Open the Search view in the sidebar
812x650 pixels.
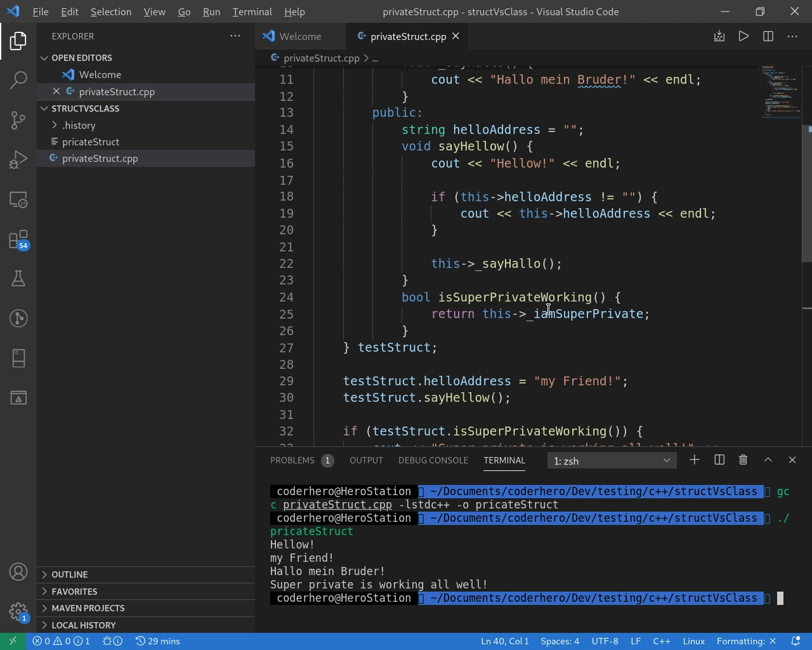click(x=18, y=80)
